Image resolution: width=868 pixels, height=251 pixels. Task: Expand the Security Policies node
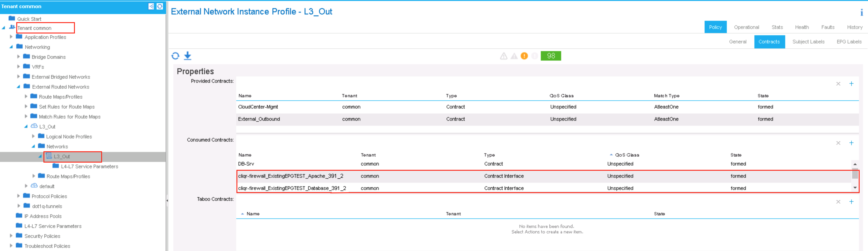11,235
